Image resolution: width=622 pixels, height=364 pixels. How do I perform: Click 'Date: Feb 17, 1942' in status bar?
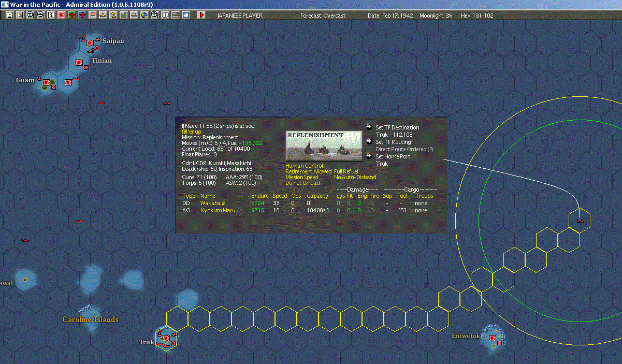[x=390, y=16]
